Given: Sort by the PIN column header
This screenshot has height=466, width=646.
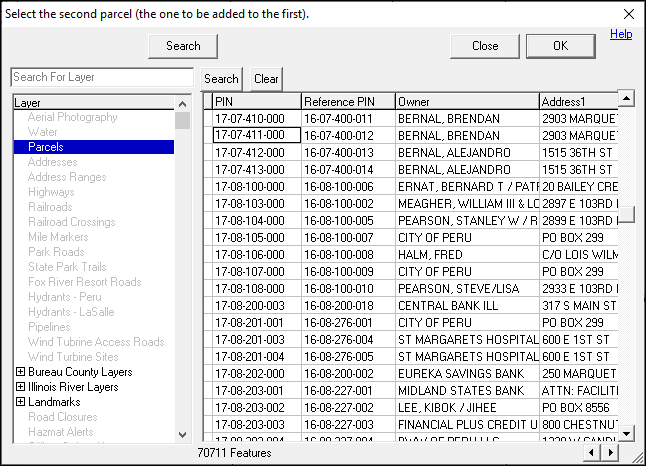Looking at the screenshot, I should pyautogui.click(x=256, y=102).
